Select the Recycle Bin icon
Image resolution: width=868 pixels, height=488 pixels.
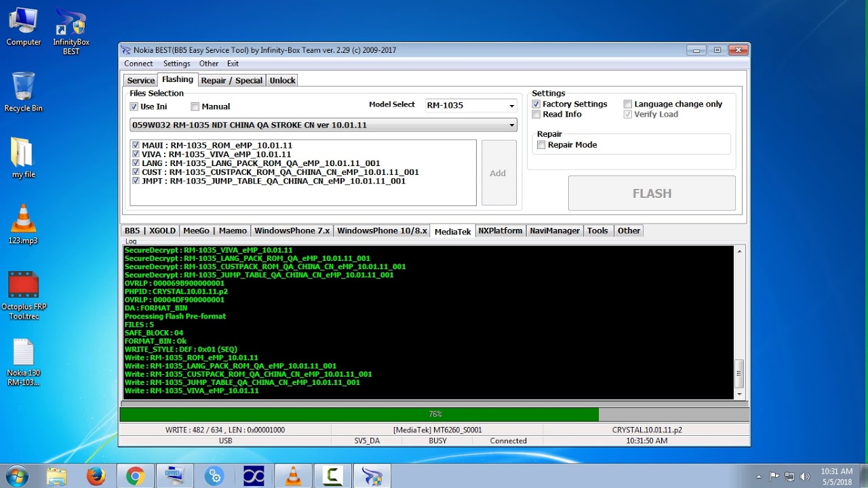coord(23,91)
